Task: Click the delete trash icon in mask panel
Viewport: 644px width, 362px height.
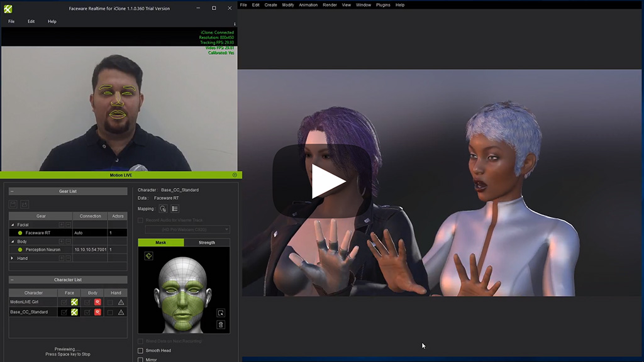Action: click(221, 324)
